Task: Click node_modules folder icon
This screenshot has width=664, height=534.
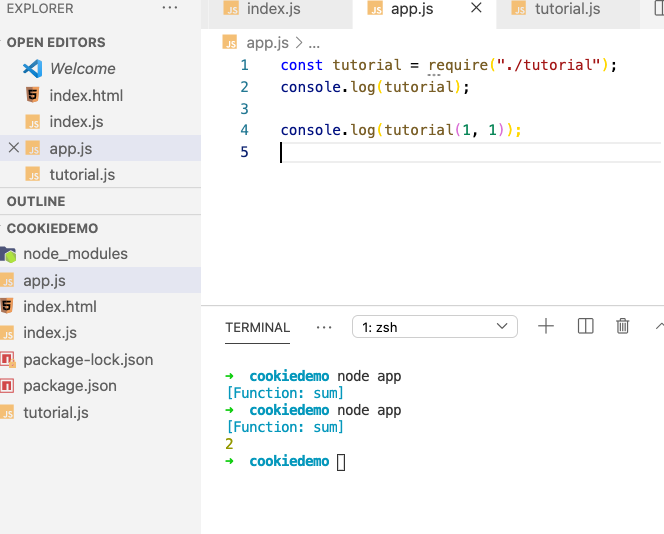Action: coord(8,254)
